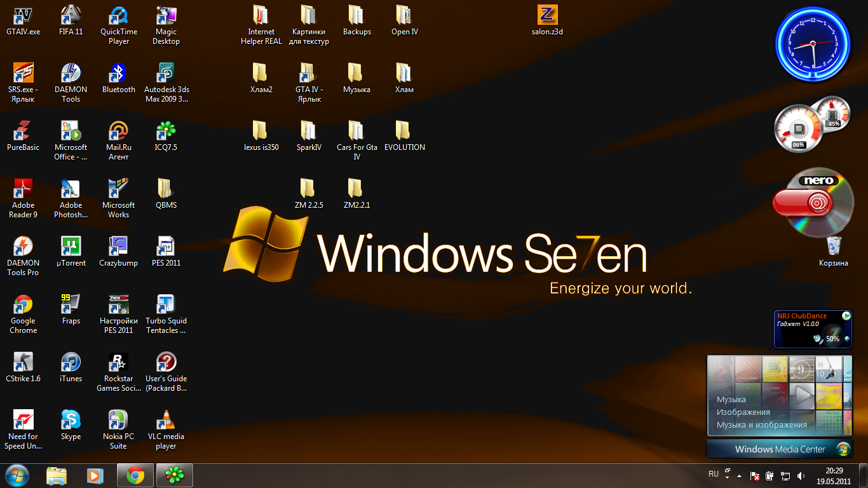Open the Adobe Reader 9 icon

pos(23,198)
